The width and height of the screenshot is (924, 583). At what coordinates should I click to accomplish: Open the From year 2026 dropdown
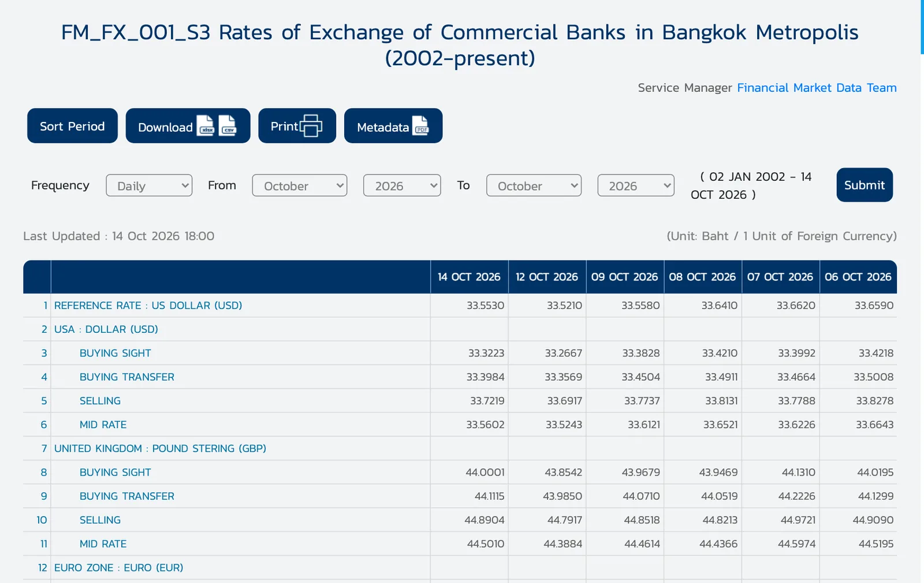402,185
